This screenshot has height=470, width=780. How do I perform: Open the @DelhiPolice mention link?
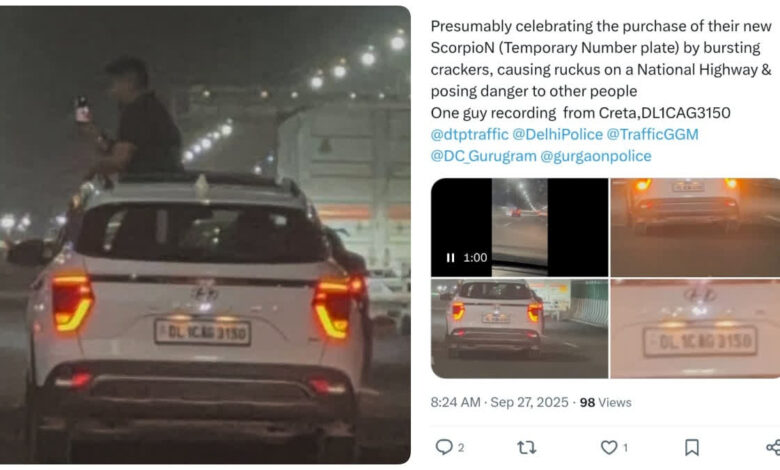click(557, 134)
